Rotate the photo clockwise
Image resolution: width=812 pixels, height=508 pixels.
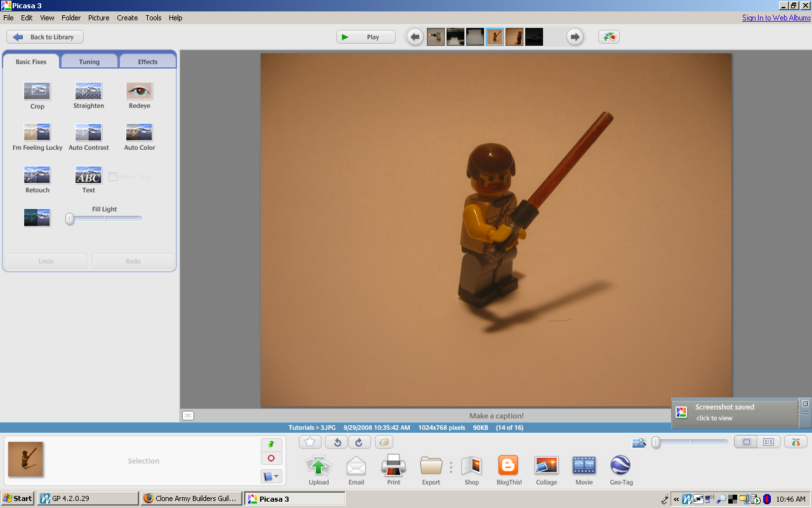pyautogui.click(x=358, y=442)
